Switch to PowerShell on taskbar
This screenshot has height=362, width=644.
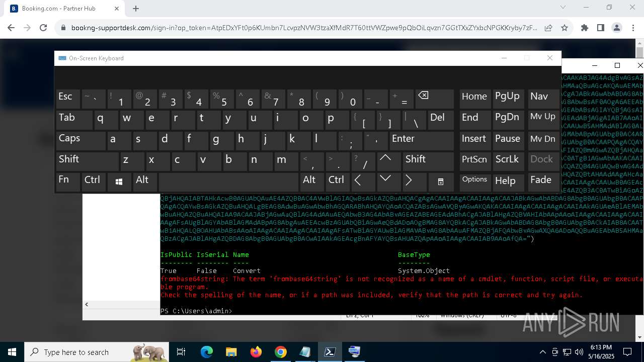330,352
